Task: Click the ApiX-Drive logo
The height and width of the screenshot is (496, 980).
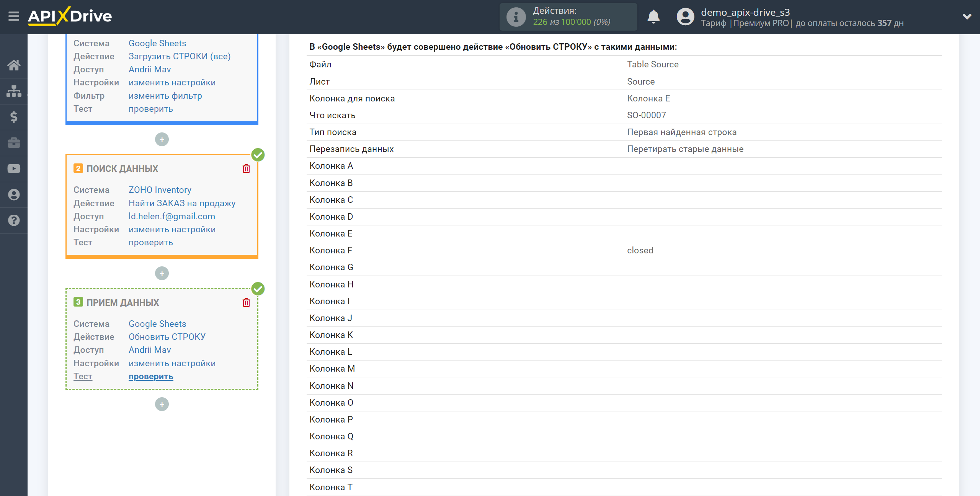Action: tap(70, 16)
